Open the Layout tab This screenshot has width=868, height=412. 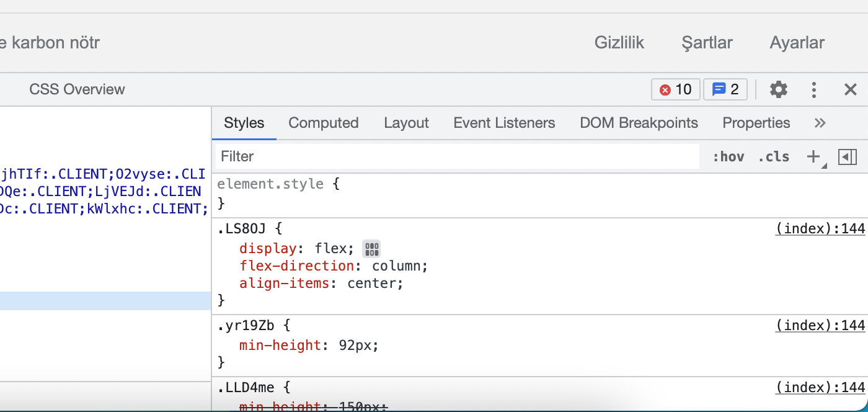(406, 123)
